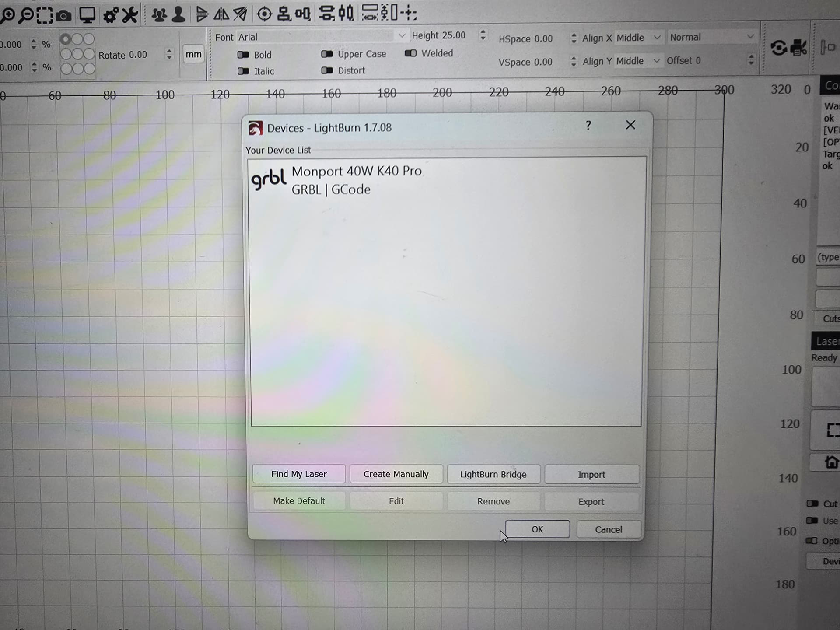This screenshot has width=840, height=630.
Task: Click the Offset stepper arrows
Action: pyautogui.click(x=751, y=59)
